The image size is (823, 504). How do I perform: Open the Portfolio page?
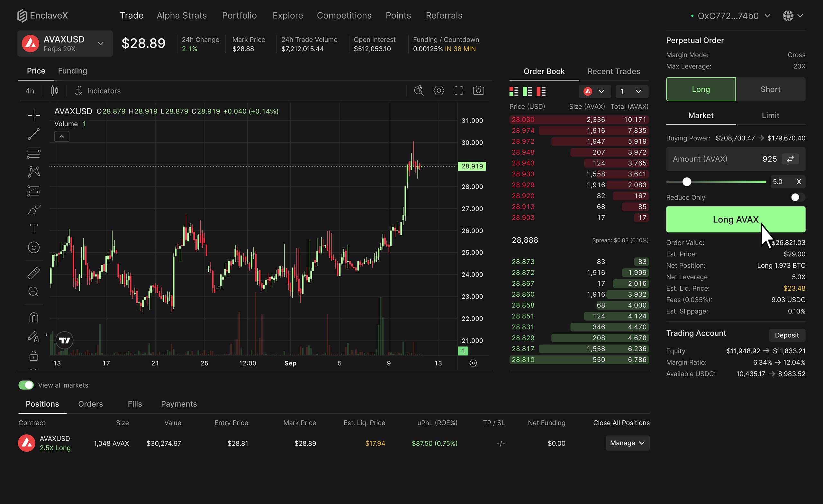coord(240,15)
